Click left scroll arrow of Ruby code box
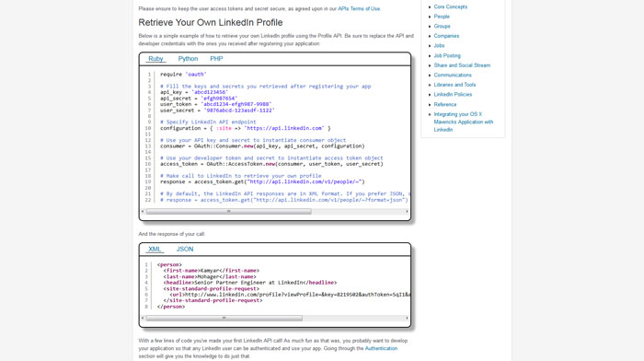 click(x=143, y=211)
